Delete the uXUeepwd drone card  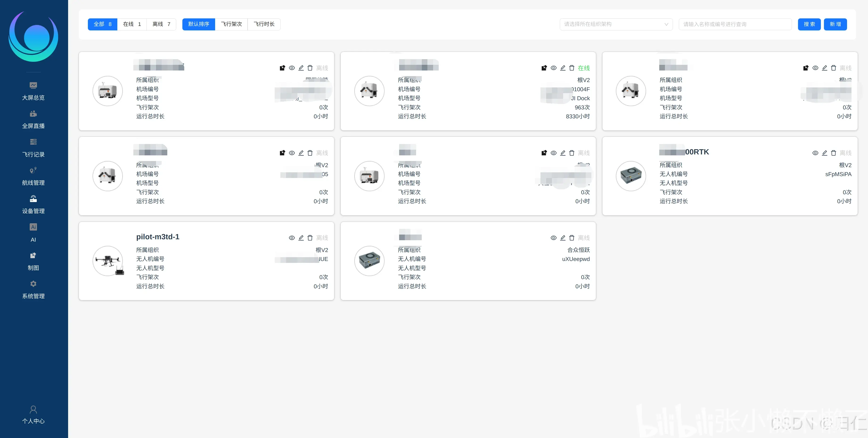point(572,238)
